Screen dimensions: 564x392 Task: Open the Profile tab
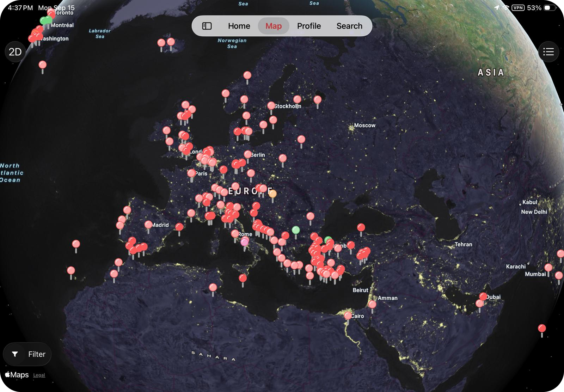tap(309, 26)
